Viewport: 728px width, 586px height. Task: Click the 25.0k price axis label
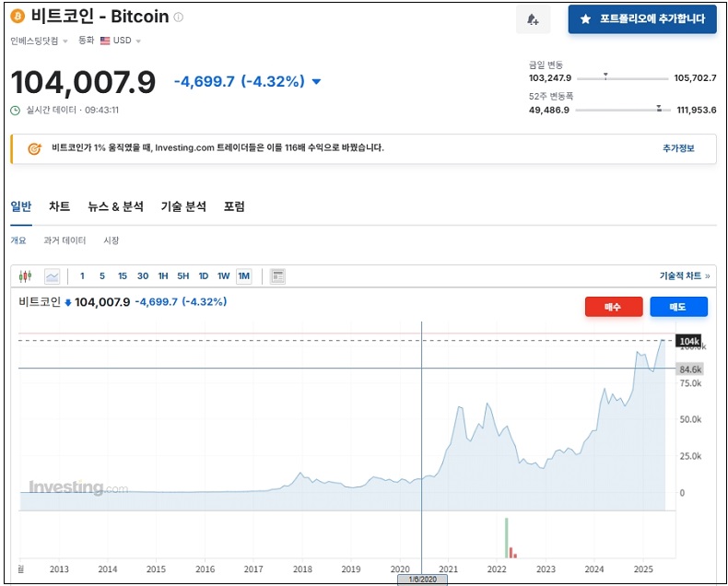click(690, 456)
